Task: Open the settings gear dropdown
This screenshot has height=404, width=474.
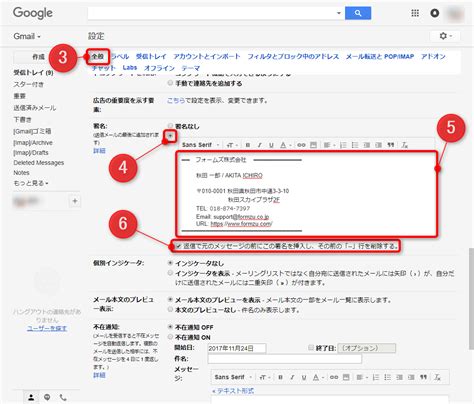Action: (x=445, y=36)
